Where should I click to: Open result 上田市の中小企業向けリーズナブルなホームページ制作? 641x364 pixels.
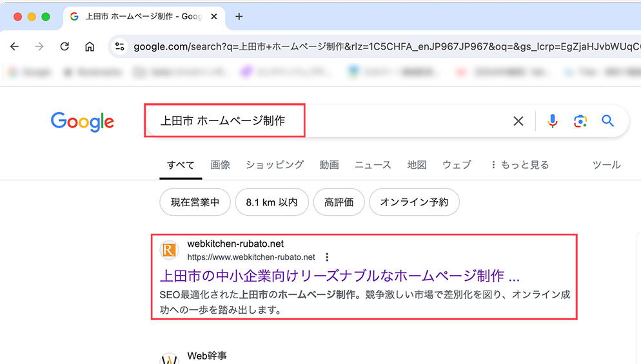coord(340,276)
